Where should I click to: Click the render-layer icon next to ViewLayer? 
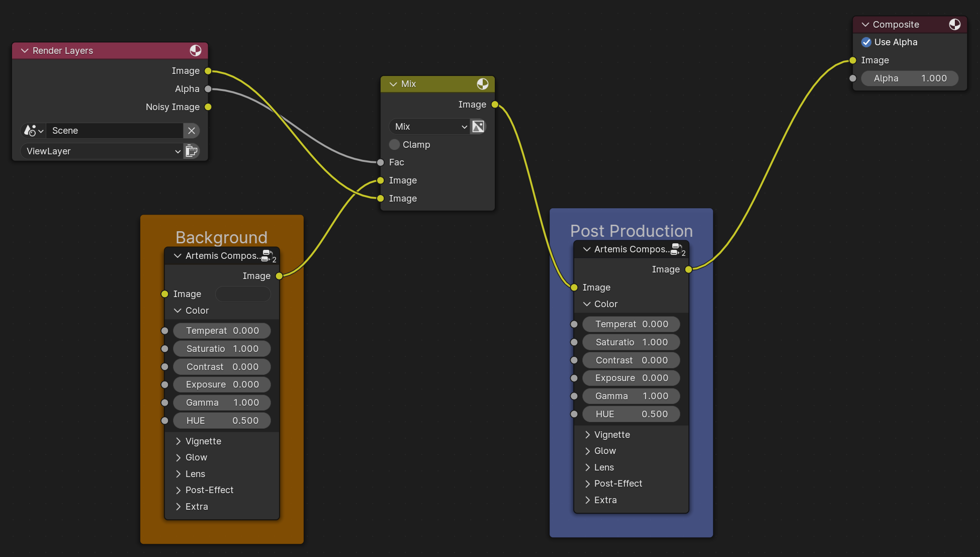[x=192, y=151]
